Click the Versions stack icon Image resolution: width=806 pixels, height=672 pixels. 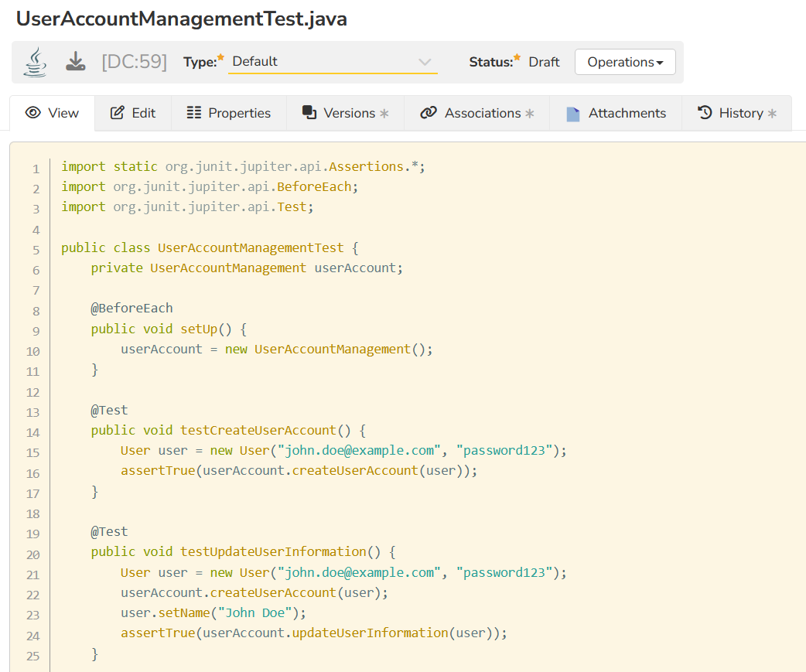pos(309,113)
